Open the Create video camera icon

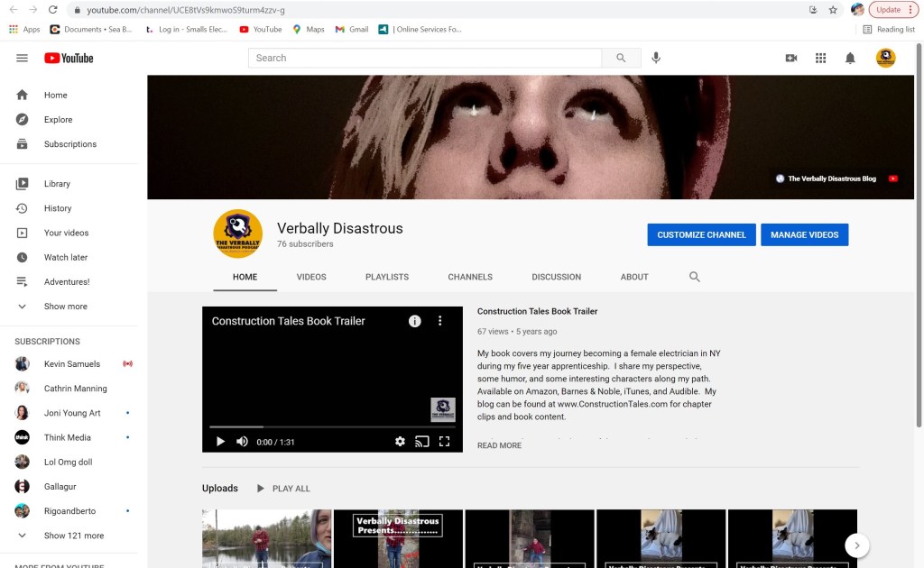[791, 58]
